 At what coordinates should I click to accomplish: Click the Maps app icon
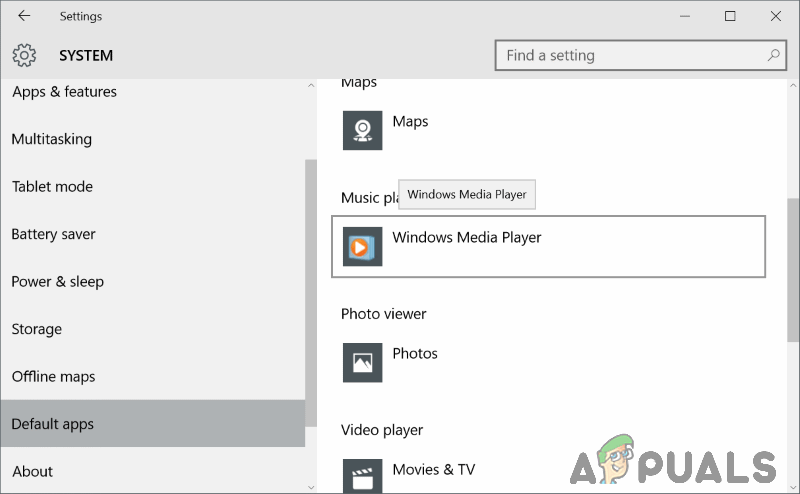(362, 130)
